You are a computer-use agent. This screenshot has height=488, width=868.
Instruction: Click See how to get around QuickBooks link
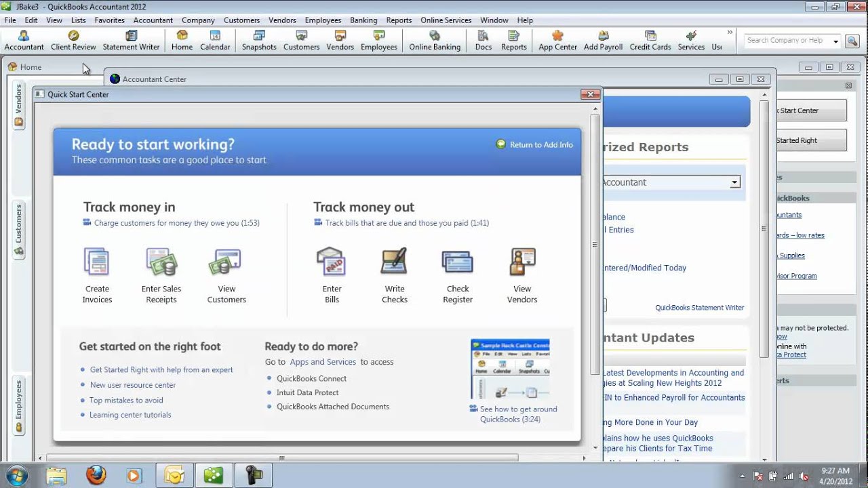[513, 414]
